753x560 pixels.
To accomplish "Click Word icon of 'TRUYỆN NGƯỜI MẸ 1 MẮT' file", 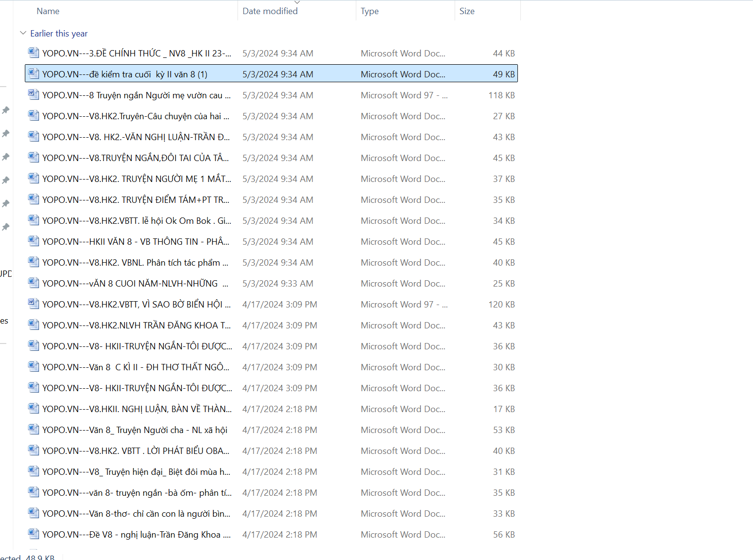I will 34,178.
